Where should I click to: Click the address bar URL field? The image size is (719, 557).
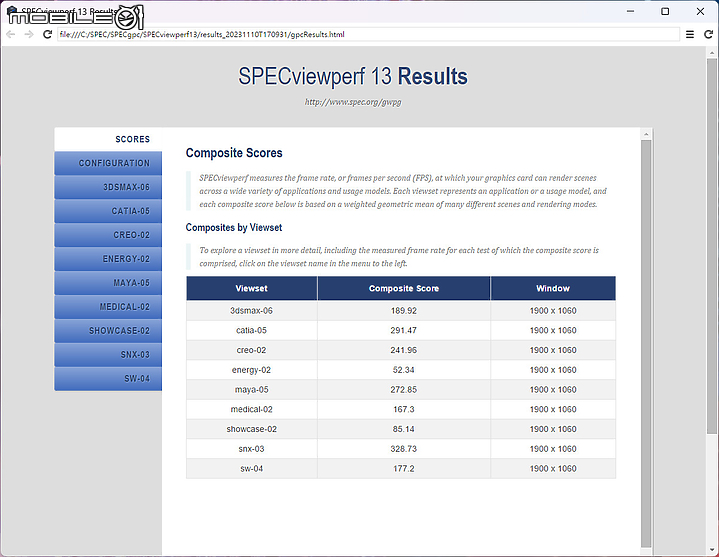tap(368, 34)
